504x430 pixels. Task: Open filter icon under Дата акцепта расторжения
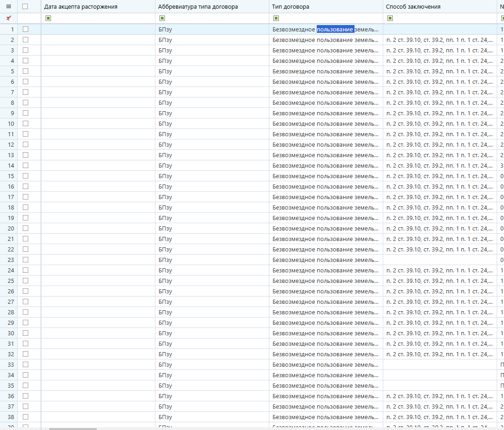tap(48, 18)
